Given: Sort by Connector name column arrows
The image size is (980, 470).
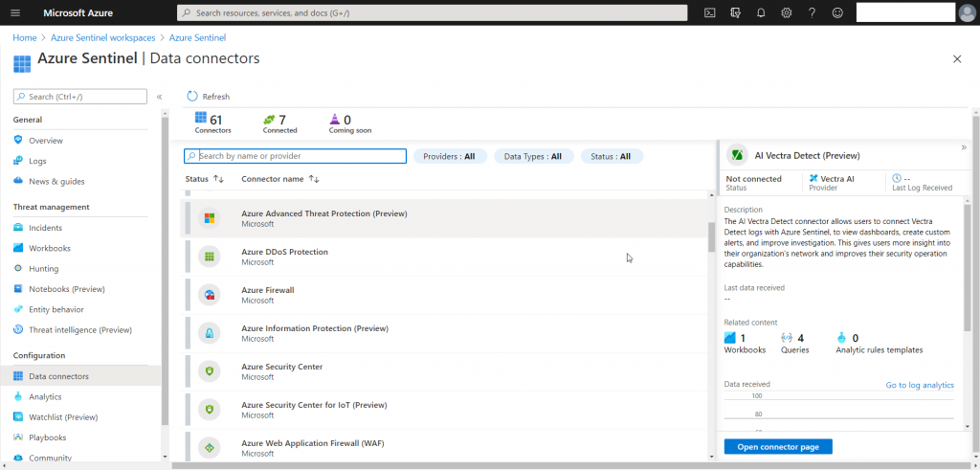Looking at the screenshot, I should click(314, 179).
